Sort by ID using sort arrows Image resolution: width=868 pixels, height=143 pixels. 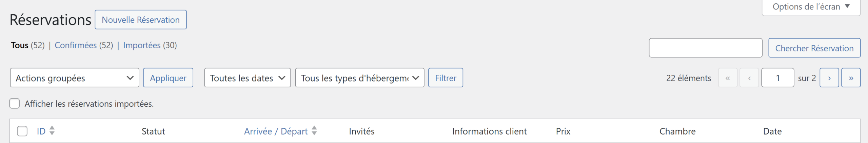pos(52,131)
